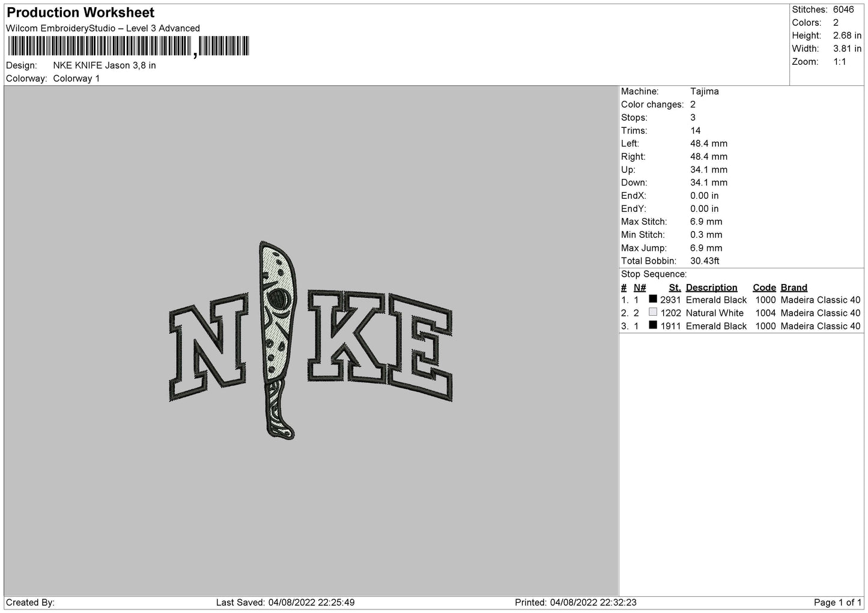
Task: Click the Height value 2.68 in
Action: pos(847,36)
